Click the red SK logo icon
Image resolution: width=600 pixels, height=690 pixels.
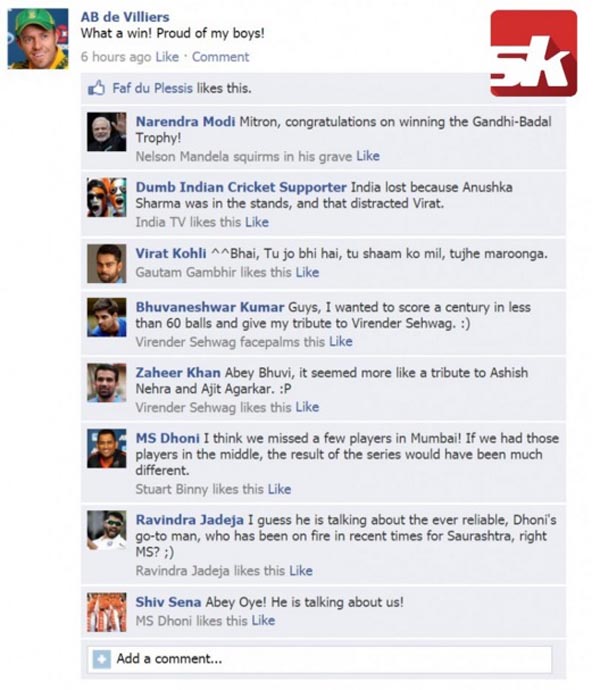pyautogui.click(x=534, y=53)
